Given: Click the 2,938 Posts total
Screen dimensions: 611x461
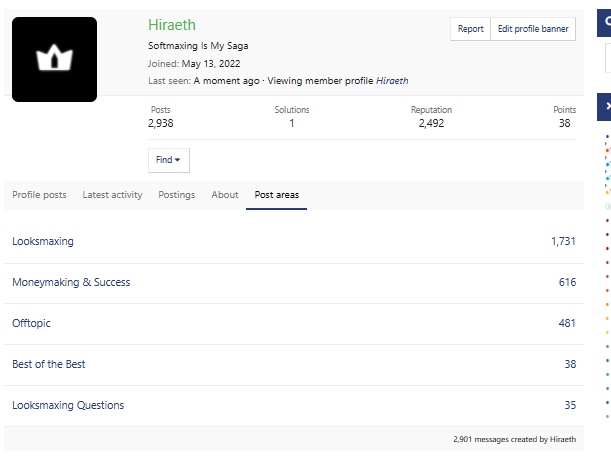Looking at the screenshot, I should tap(160, 124).
